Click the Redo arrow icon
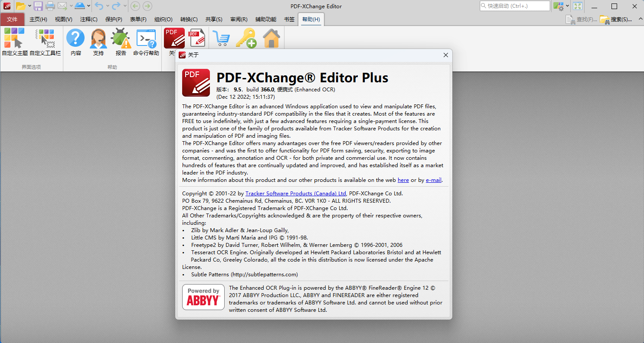The height and width of the screenshot is (343, 644). (x=116, y=6)
